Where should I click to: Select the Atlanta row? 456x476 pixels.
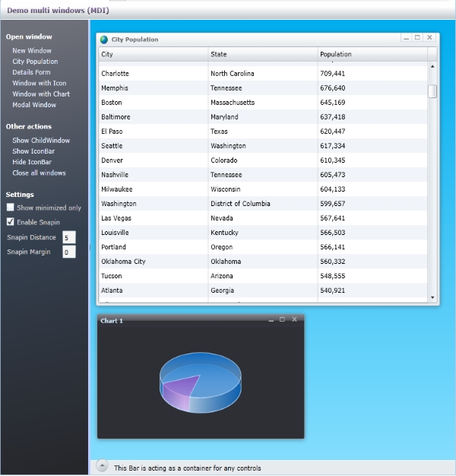(x=263, y=290)
